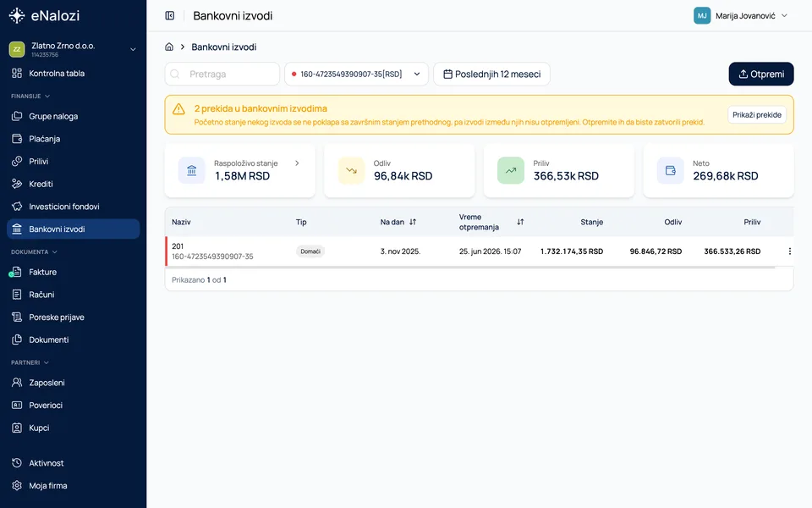812x508 pixels.
Task: Click the Bankovni izvodi breadcrumb link
Action: 223,47
